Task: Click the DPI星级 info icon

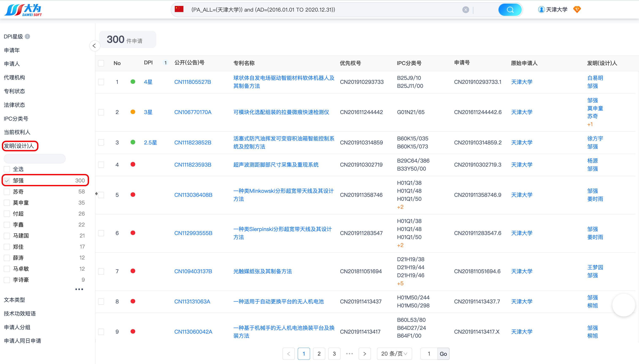Action: tap(28, 37)
